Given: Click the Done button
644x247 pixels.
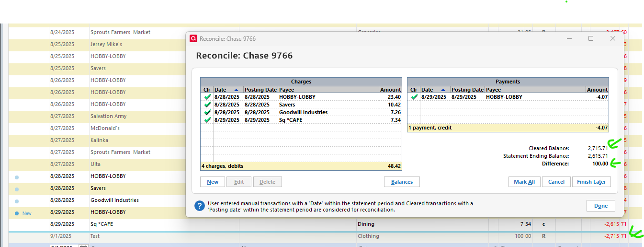Looking at the screenshot, I should click(x=601, y=206).
